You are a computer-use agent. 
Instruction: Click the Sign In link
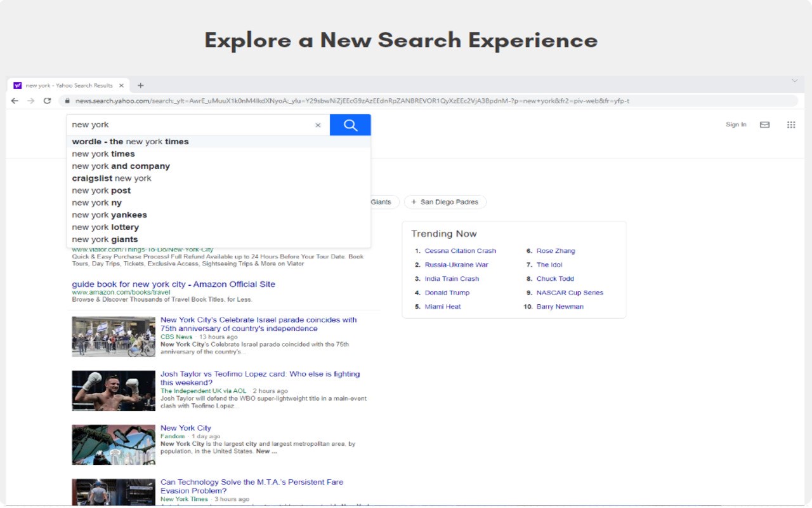coord(736,124)
